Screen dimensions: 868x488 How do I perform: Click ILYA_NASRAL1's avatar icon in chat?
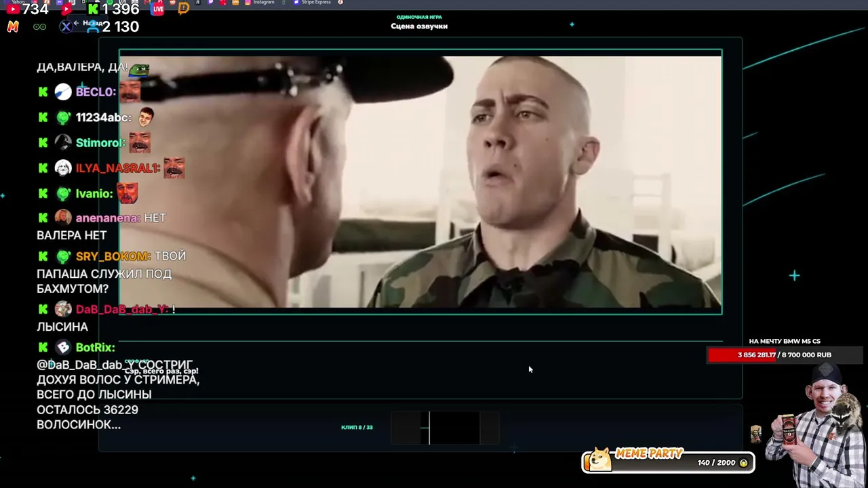click(x=63, y=168)
